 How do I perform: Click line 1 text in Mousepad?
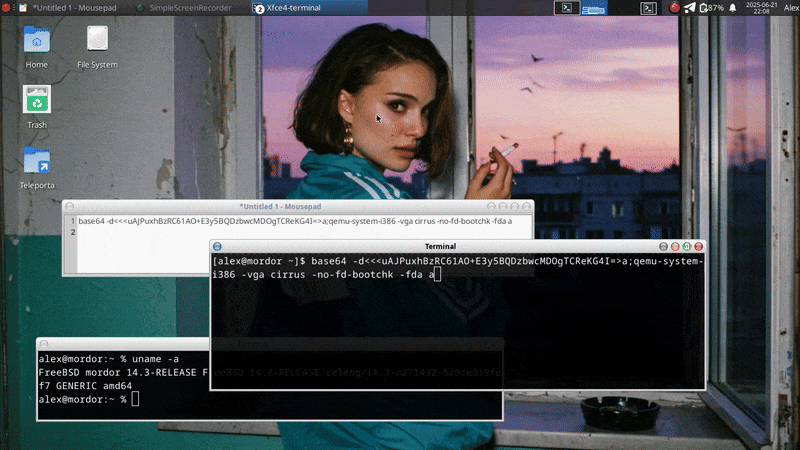click(295, 221)
